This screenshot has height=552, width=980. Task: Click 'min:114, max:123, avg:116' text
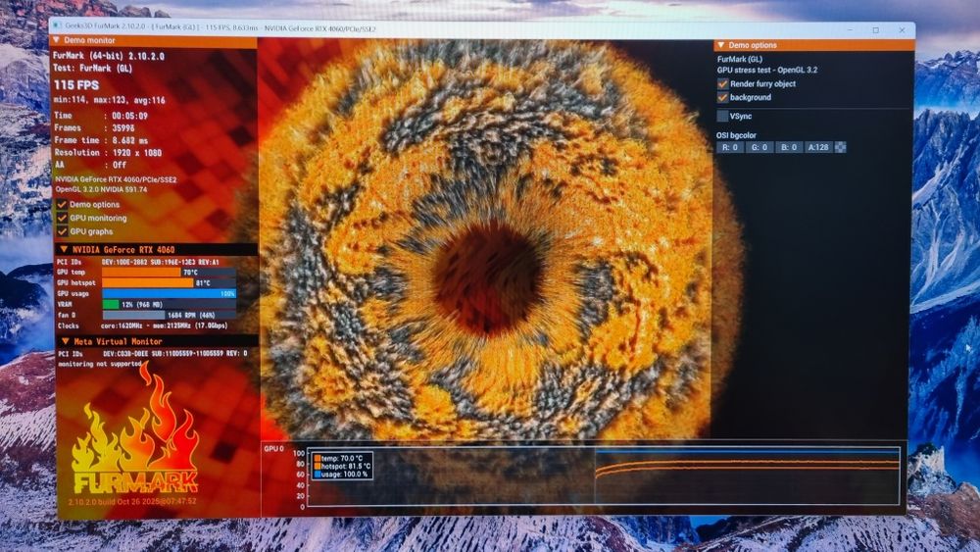pos(110,100)
